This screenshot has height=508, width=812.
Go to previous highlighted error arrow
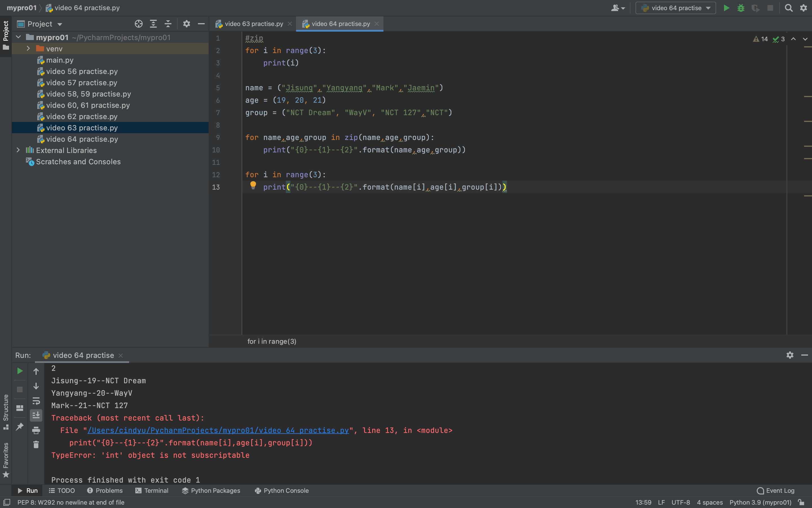pyautogui.click(x=794, y=39)
